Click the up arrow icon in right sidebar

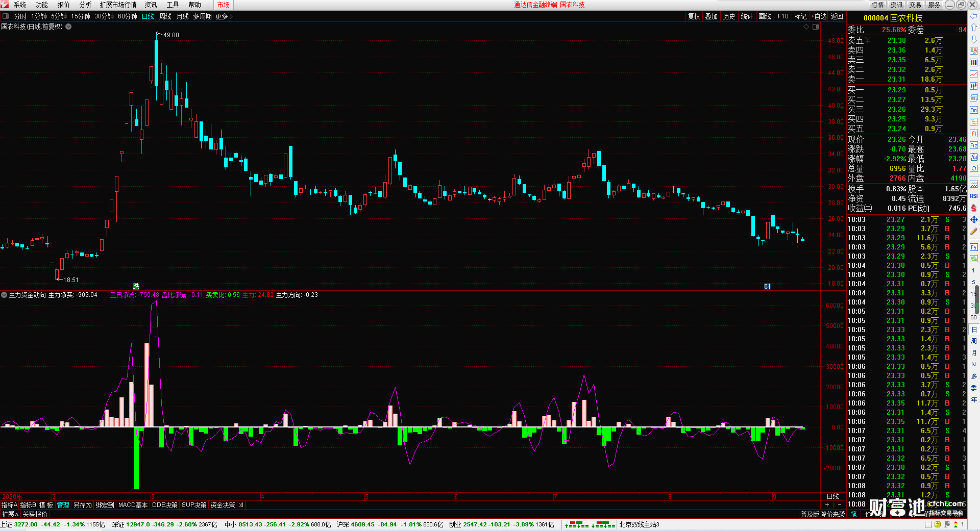pyautogui.click(x=974, y=28)
